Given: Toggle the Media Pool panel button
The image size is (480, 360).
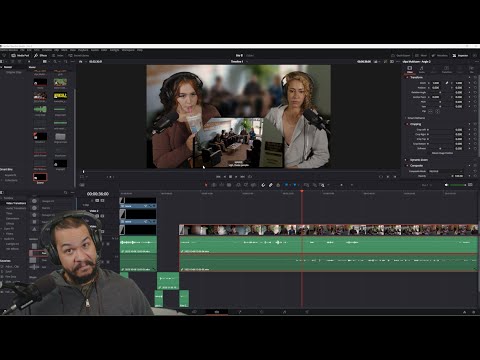Looking at the screenshot, I should click(21, 55).
